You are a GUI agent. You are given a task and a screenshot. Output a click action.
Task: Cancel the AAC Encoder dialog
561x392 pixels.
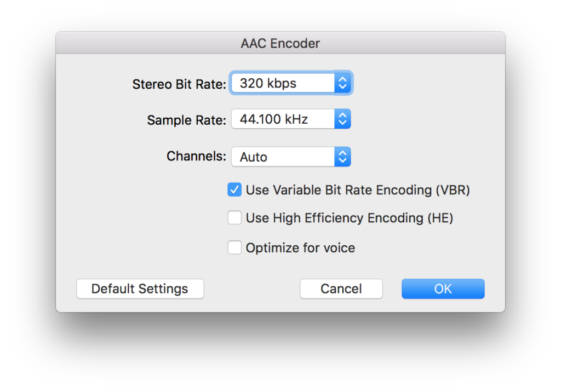tap(341, 289)
